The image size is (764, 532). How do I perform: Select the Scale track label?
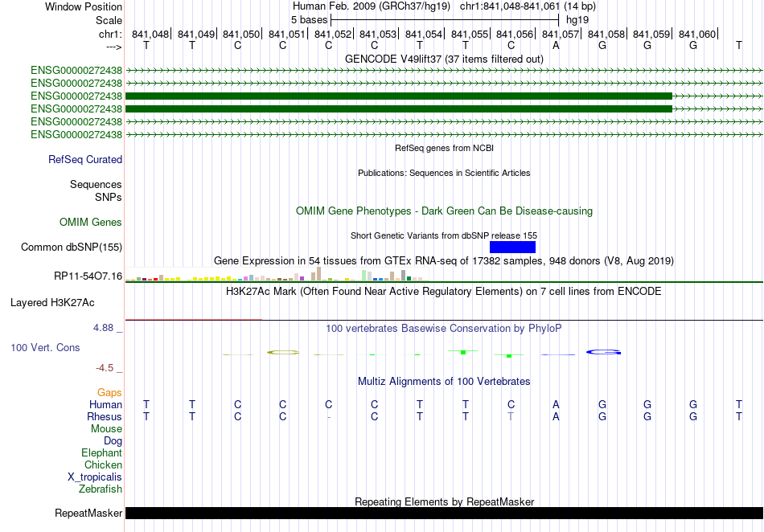pos(109,20)
